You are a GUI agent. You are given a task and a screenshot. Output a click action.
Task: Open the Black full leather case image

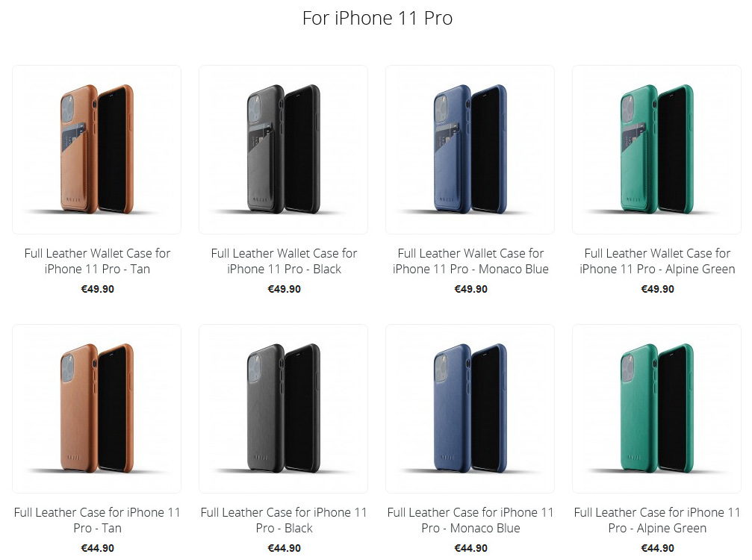(284, 408)
